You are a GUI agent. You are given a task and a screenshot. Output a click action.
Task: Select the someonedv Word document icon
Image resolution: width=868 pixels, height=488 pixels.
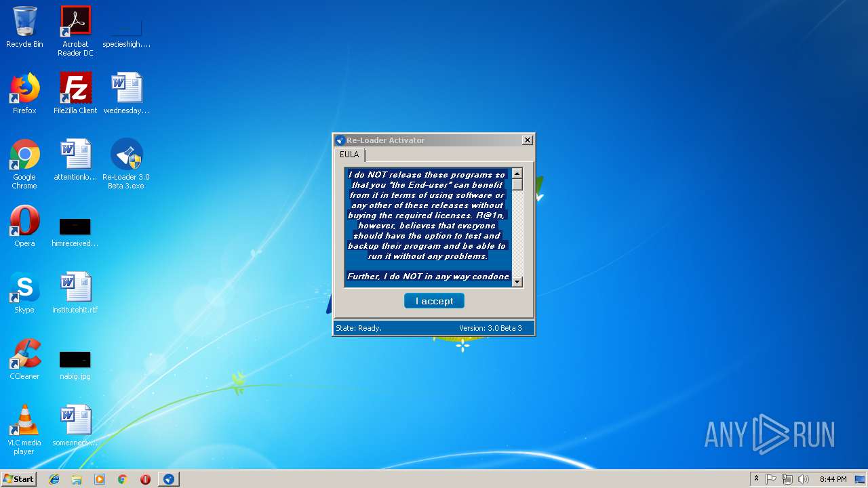75,426
